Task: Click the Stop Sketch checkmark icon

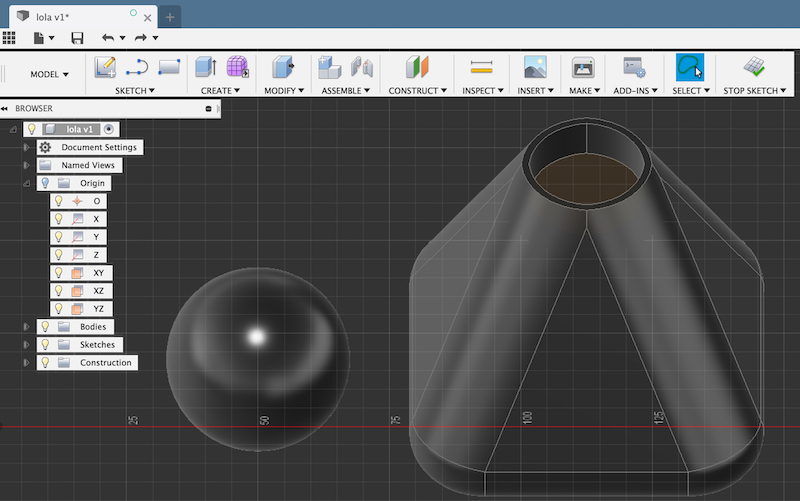Action: click(754, 67)
